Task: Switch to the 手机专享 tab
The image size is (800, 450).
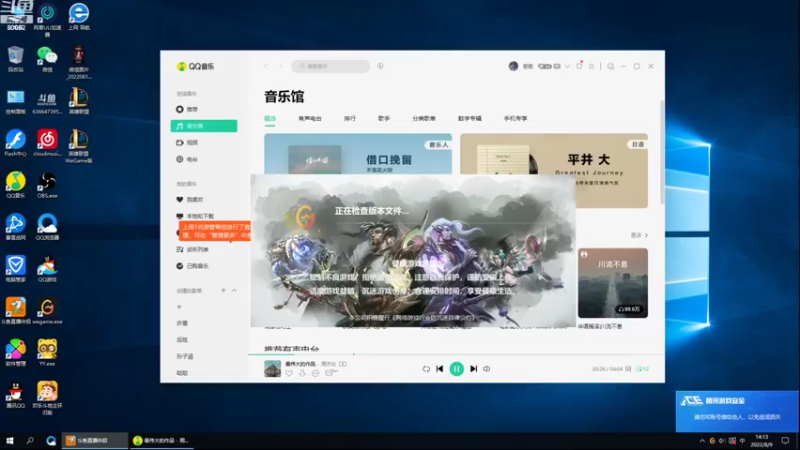Action: (515, 118)
